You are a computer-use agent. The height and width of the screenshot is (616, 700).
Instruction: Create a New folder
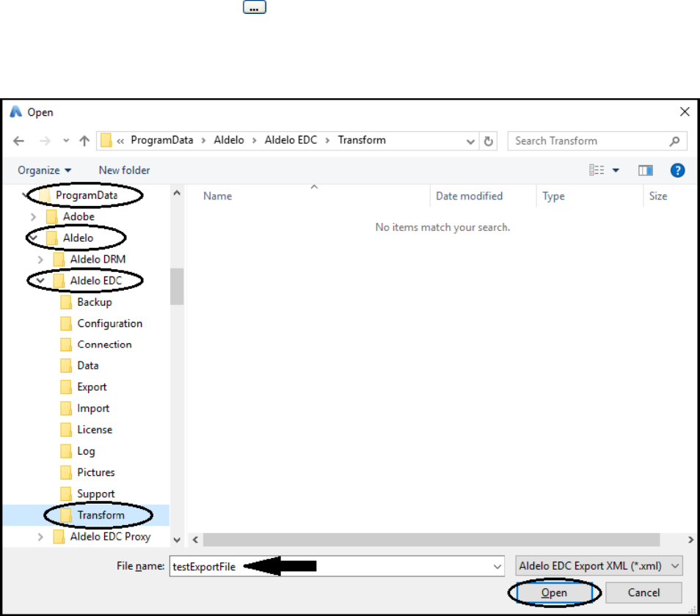click(124, 170)
